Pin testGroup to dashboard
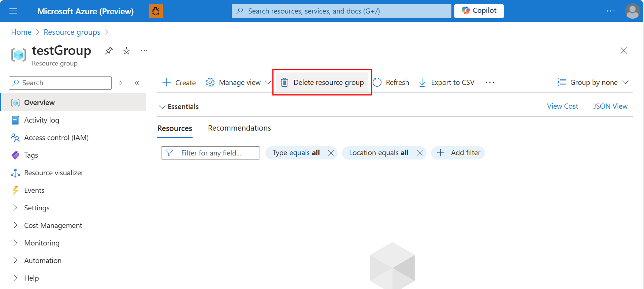644x289 pixels. click(x=109, y=51)
